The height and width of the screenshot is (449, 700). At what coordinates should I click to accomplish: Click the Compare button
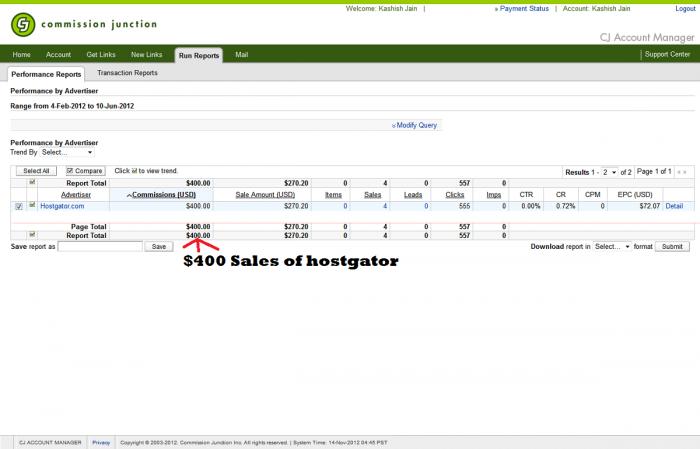(85, 171)
